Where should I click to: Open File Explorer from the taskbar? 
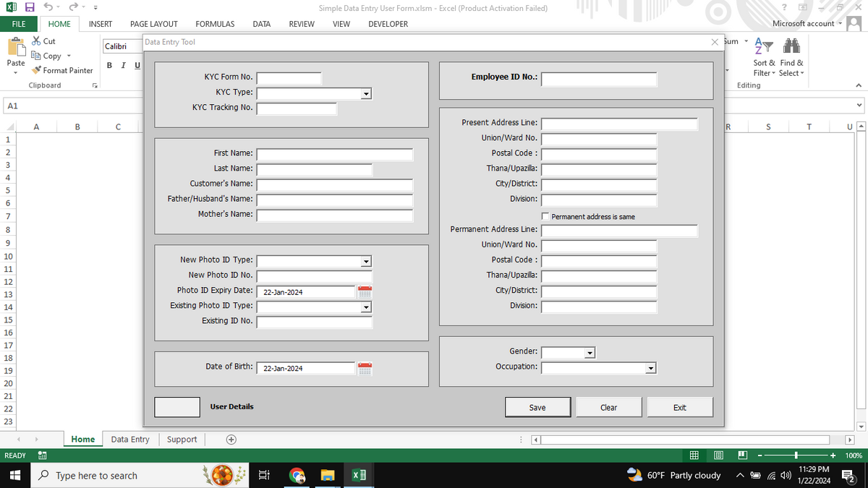point(328,475)
